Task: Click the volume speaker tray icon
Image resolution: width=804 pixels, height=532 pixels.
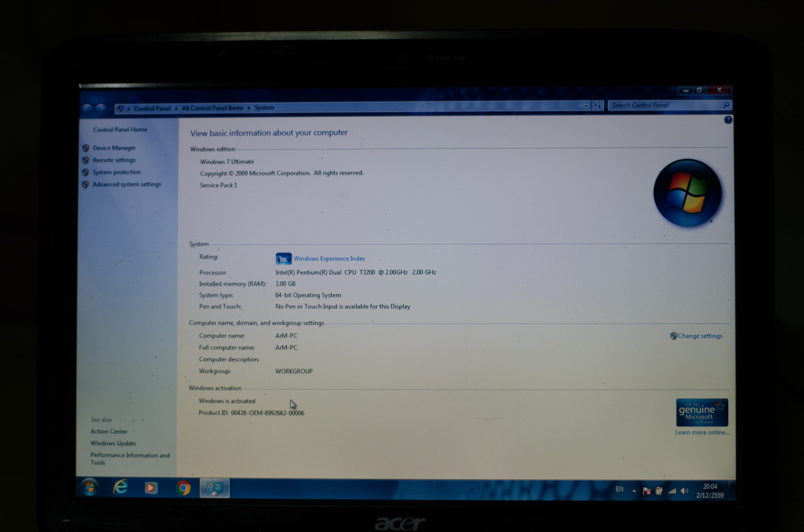Action: (x=684, y=491)
